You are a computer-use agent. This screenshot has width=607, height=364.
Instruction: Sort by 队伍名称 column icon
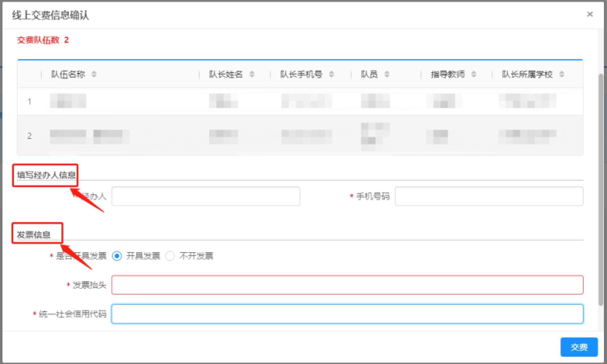[x=94, y=74]
